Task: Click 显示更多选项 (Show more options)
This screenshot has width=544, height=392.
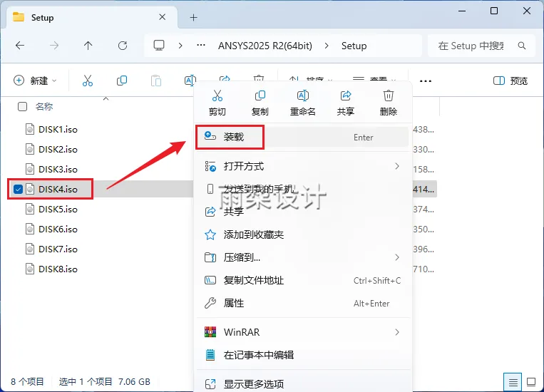Action: 302,383
